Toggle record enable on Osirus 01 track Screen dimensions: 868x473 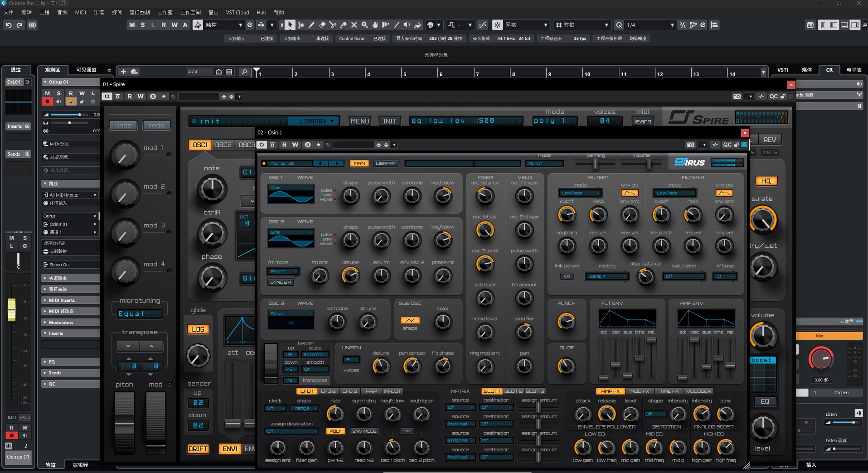47,101
